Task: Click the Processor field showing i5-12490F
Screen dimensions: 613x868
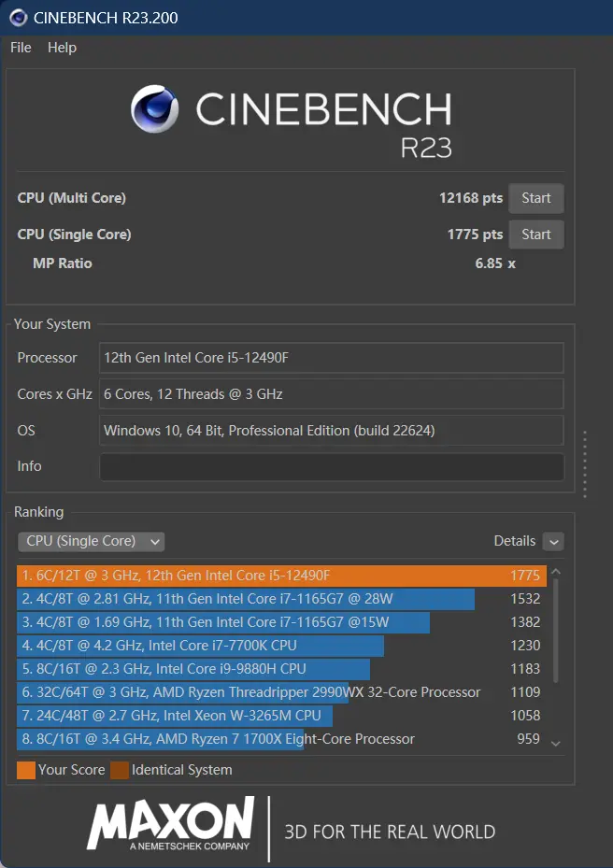Action: tap(331, 358)
